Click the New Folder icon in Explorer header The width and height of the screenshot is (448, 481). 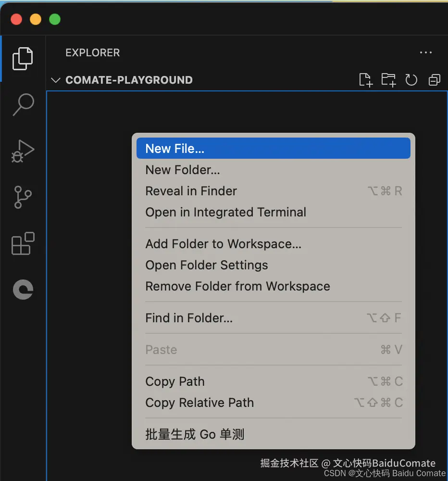(388, 80)
